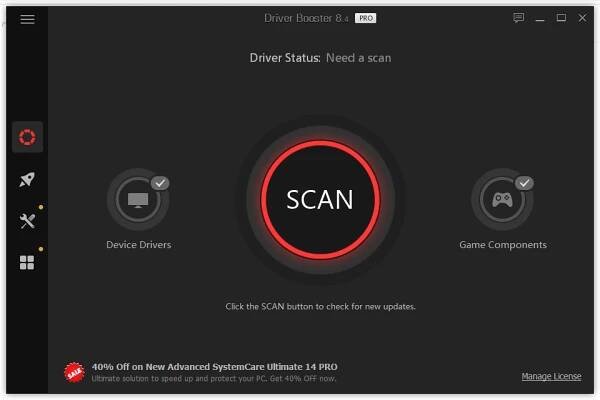Start the big red SCAN button
This screenshot has width=600, height=400.
[320, 199]
